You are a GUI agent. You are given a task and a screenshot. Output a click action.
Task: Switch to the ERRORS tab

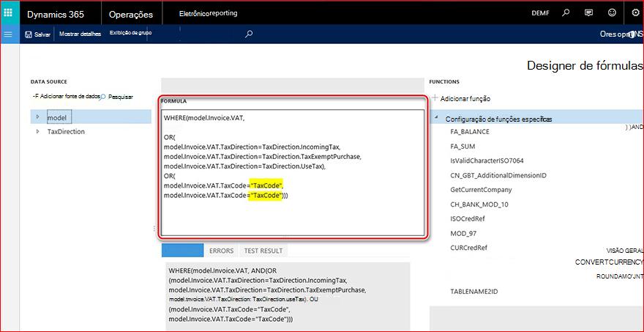[221, 251]
